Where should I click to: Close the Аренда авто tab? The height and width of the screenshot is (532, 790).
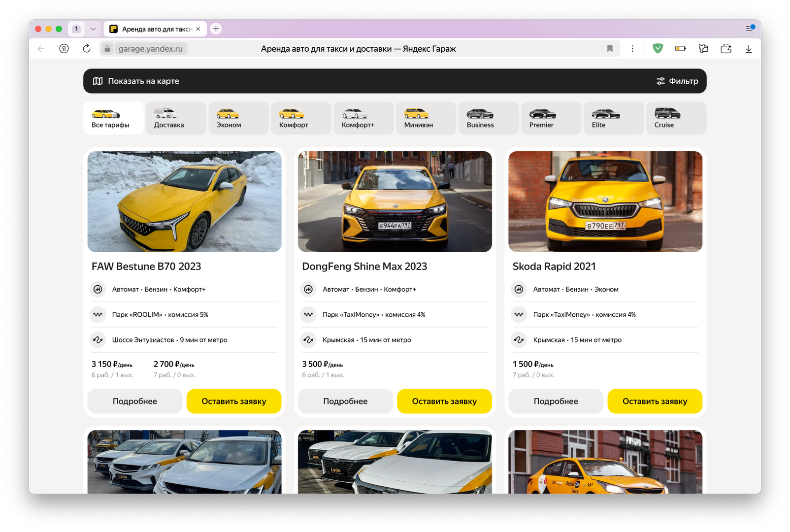pos(198,29)
